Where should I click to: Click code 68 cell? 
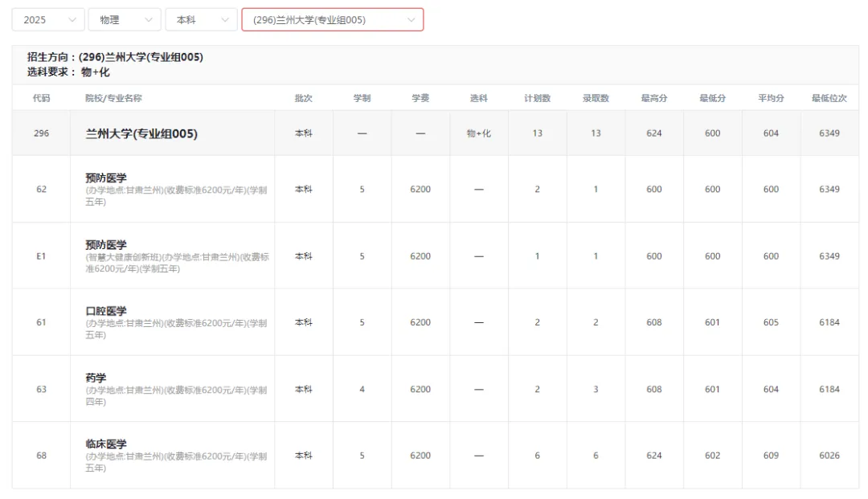[42, 456]
